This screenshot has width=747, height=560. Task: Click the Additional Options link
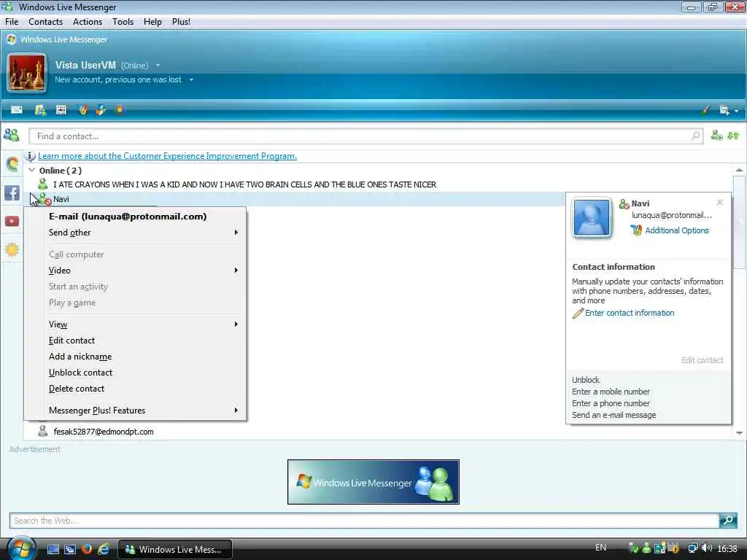click(676, 230)
